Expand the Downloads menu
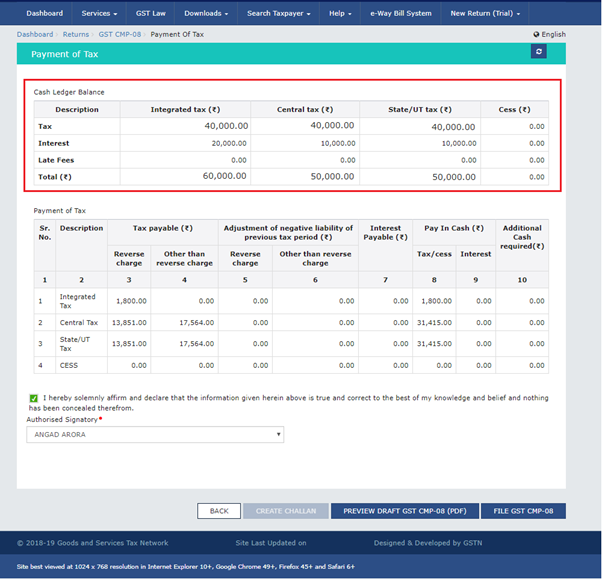 point(207,13)
